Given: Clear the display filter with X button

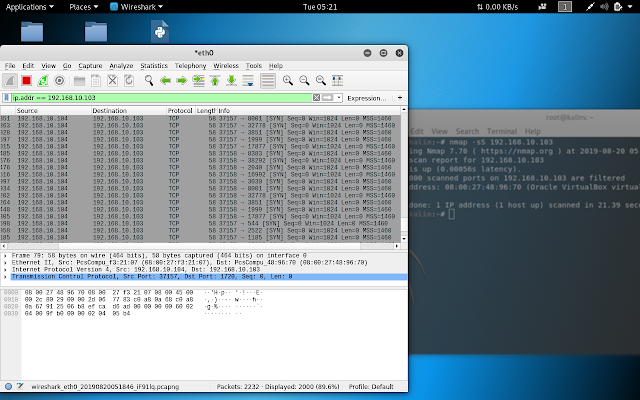Looking at the screenshot, I should tap(316, 98).
